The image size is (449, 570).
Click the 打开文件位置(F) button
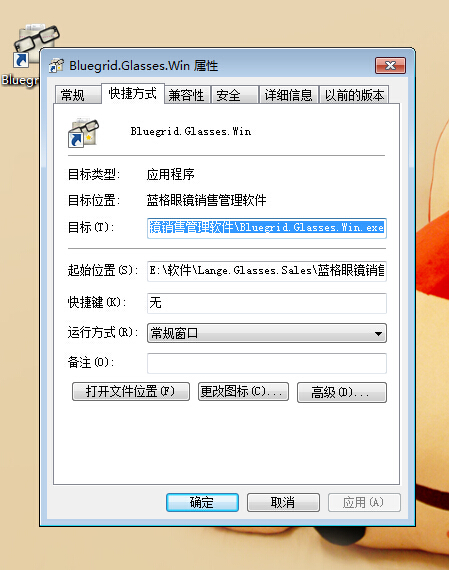tap(131, 392)
